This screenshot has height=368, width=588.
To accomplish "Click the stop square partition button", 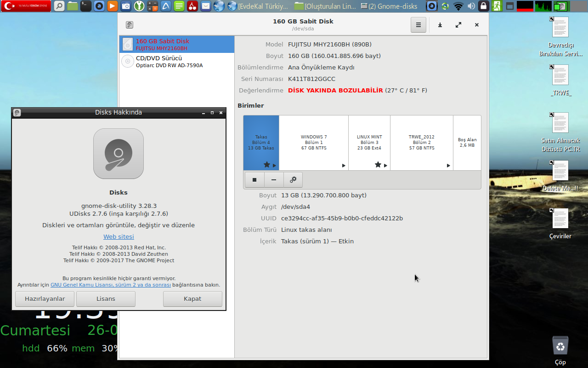I will [x=254, y=180].
